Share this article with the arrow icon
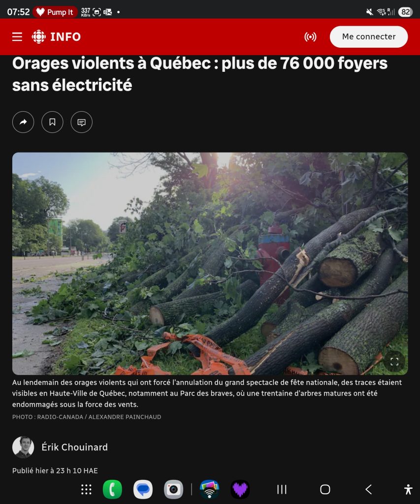The width and height of the screenshot is (420, 504). coord(23,122)
